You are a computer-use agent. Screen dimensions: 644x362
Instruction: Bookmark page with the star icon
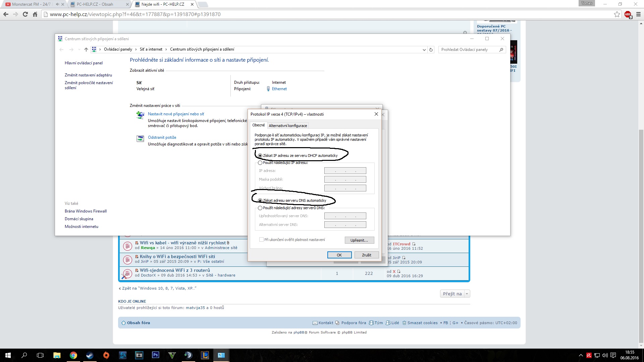tap(617, 14)
